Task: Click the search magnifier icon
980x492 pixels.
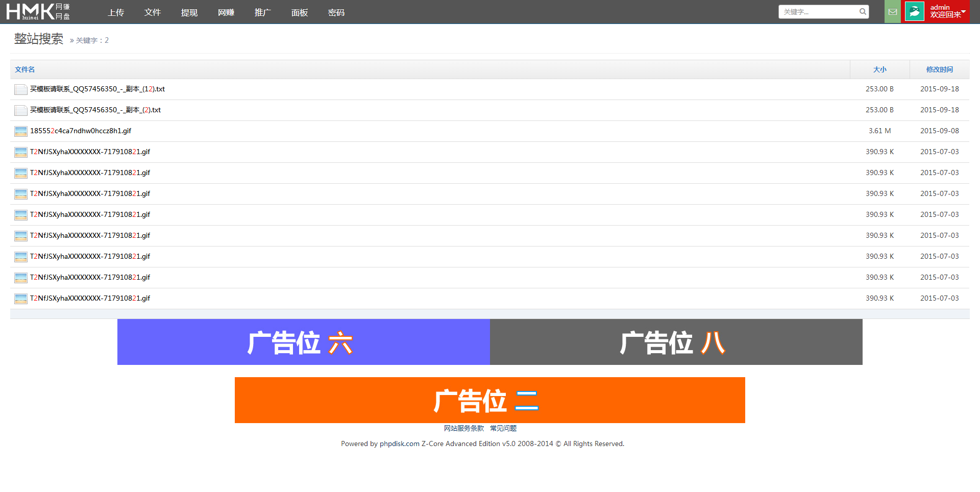Action: coord(863,11)
